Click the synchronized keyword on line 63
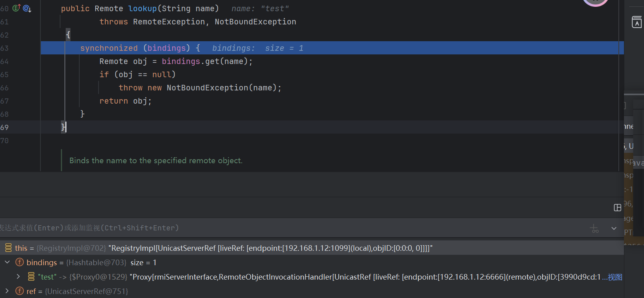Viewport: 644px width, 298px height. coord(109,48)
